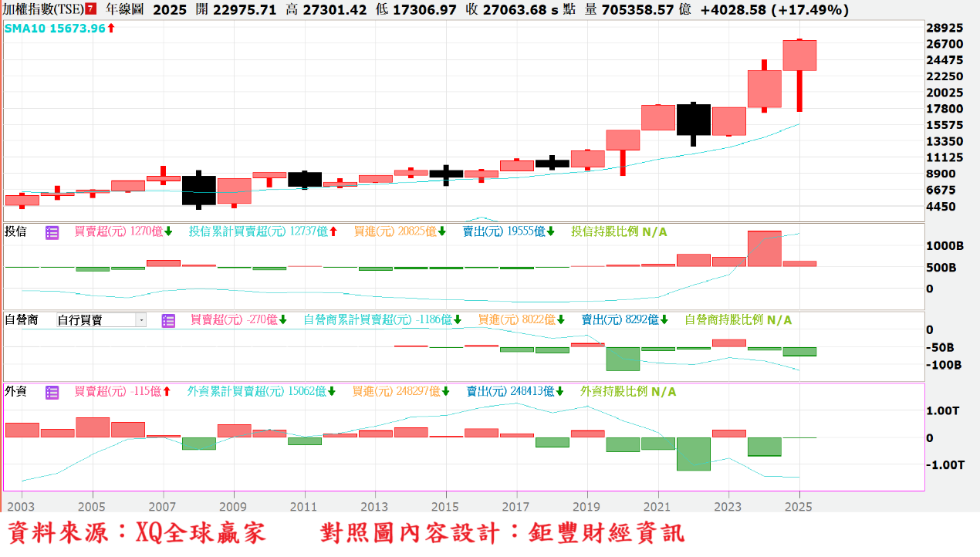Click the purple list icon in 外資 panel
This screenshot has width=980, height=557.
click(x=52, y=392)
